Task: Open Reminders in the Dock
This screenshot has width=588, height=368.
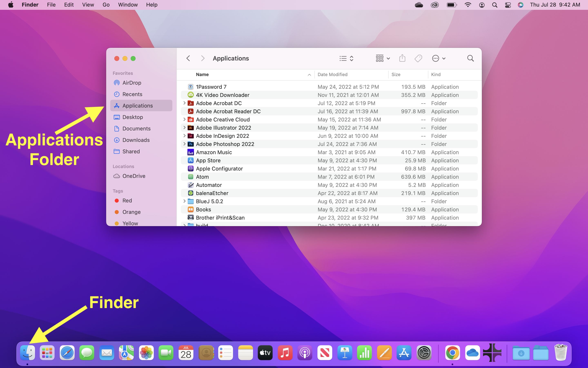Action: click(x=225, y=353)
